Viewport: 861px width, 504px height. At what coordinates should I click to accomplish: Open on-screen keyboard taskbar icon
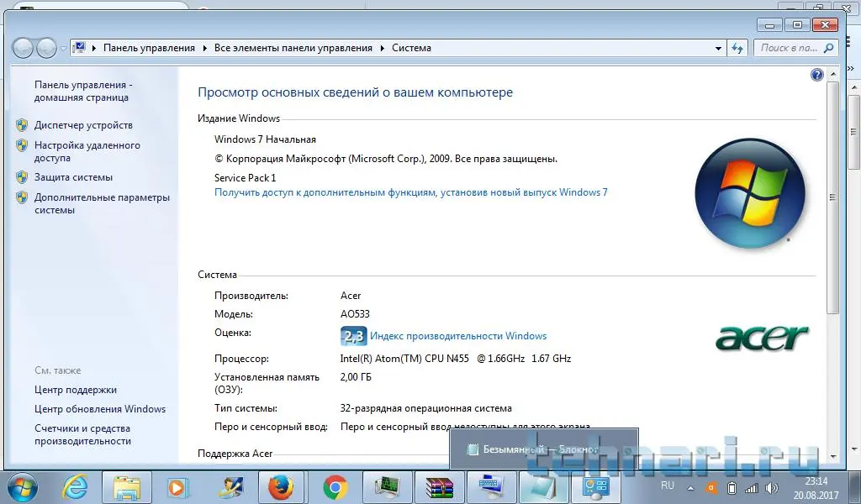point(490,487)
